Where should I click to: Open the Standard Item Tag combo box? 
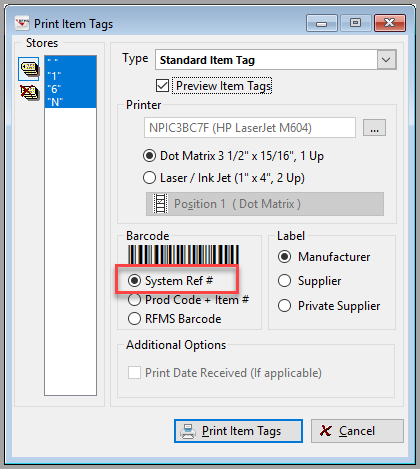point(275,60)
